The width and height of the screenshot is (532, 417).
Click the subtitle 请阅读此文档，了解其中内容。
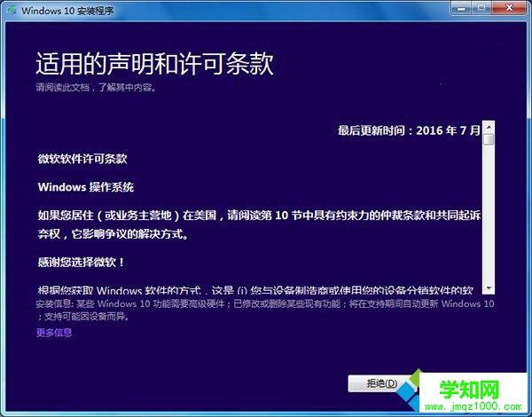click(96, 88)
